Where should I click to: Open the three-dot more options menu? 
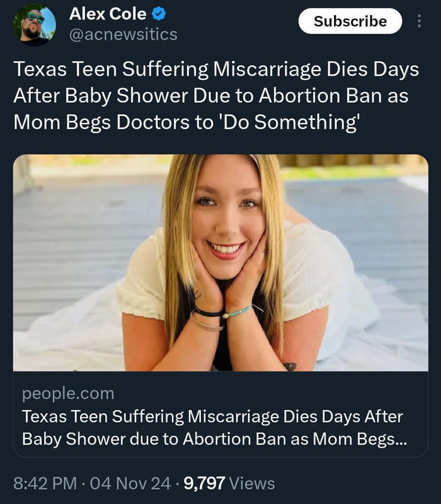(420, 21)
